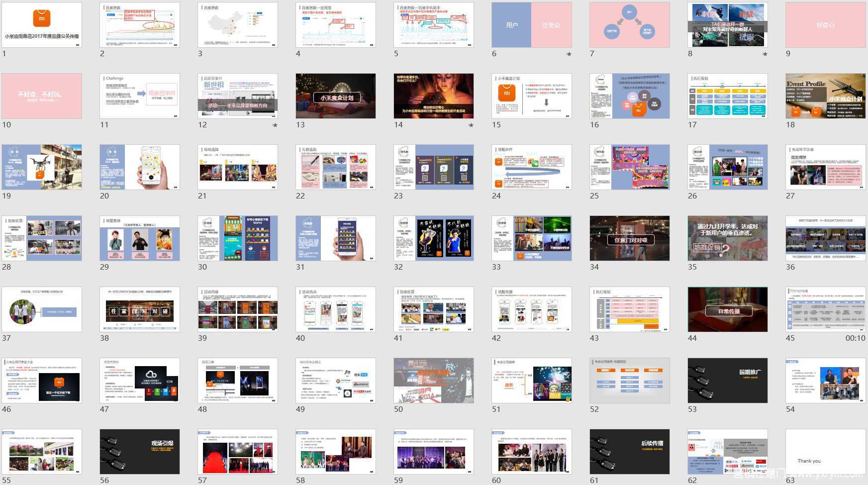Select slide 37 circular photo thumbnail
The width and height of the screenshot is (868, 485).
coord(42,309)
